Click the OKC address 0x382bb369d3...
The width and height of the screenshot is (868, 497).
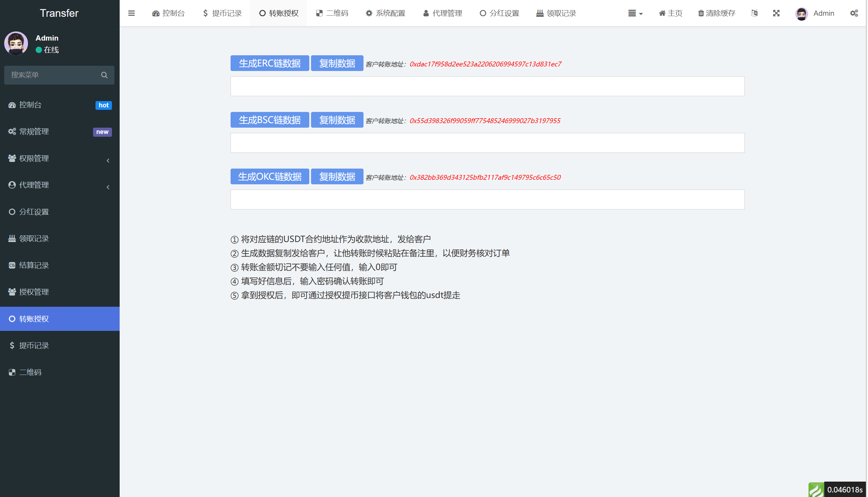pos(485,177)
